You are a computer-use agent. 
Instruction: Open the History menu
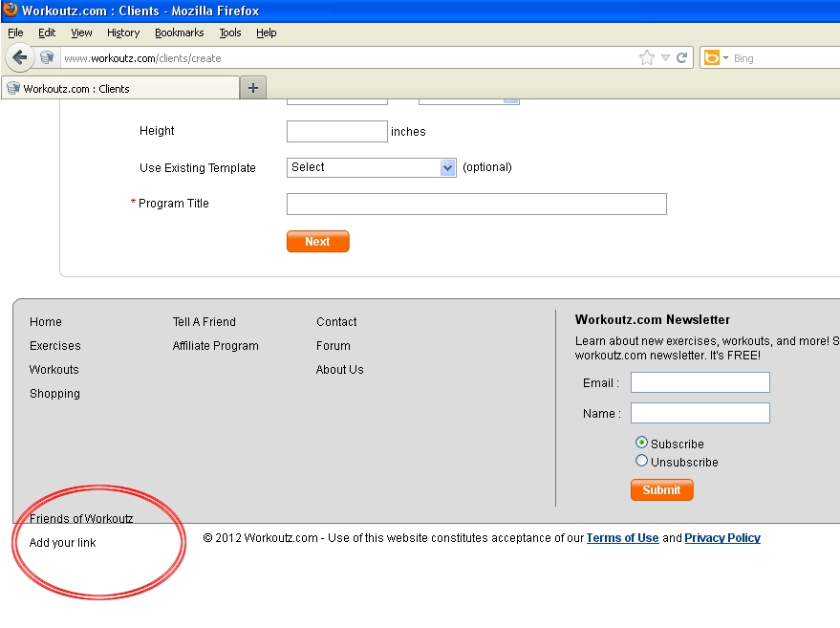click(x=123, y=32)
